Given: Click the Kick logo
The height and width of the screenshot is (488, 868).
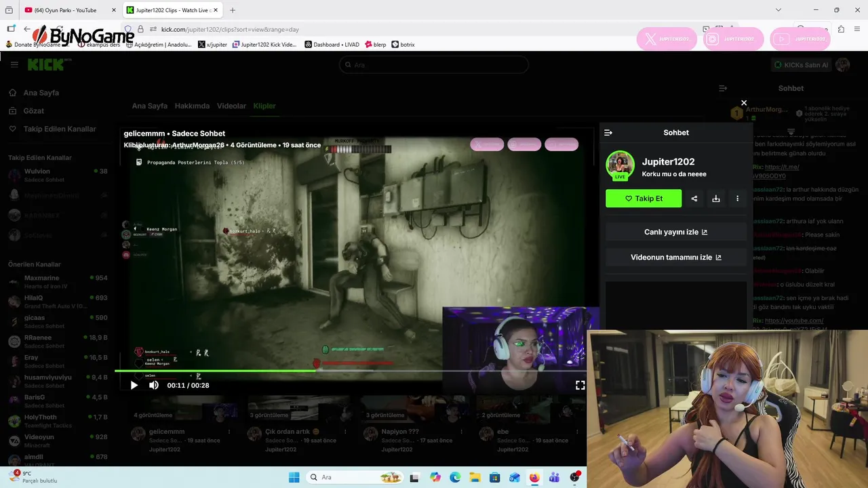Looking at the screenshot, I should coord(49,64).
